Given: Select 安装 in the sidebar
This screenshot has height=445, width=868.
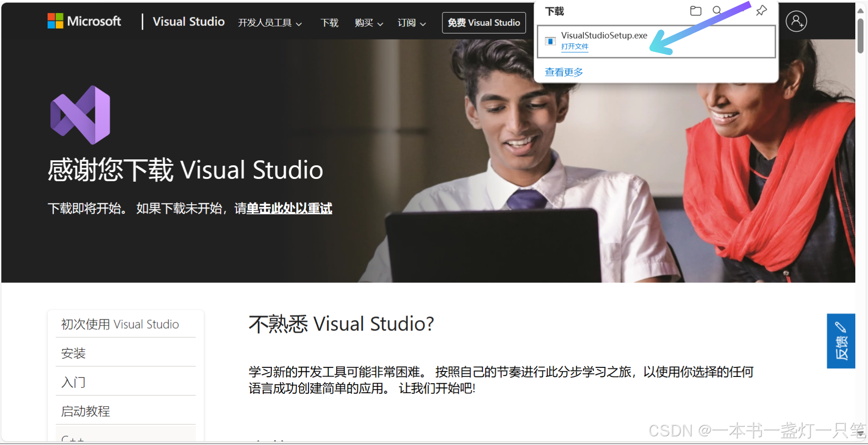Looking at the screenshot, I should click(x=126, y=353).
